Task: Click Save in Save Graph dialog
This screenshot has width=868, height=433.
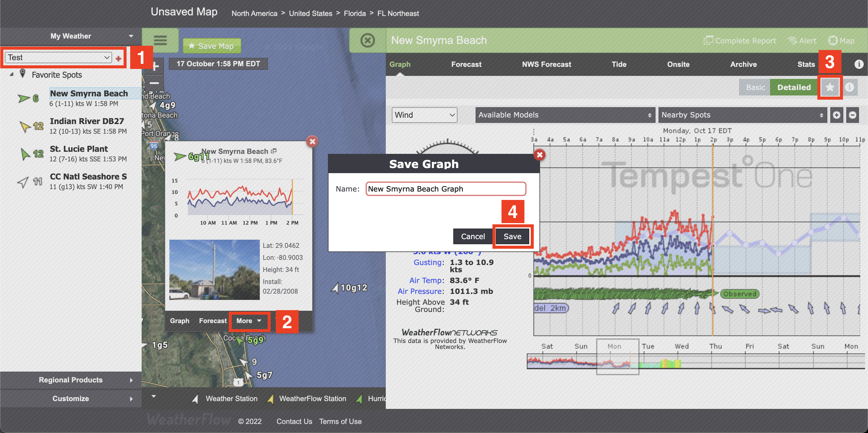Action: pos(512,236)
